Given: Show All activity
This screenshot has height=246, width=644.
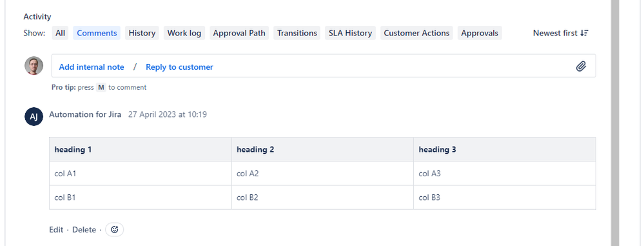Looking at the screenshot, I should click(61, 33).
